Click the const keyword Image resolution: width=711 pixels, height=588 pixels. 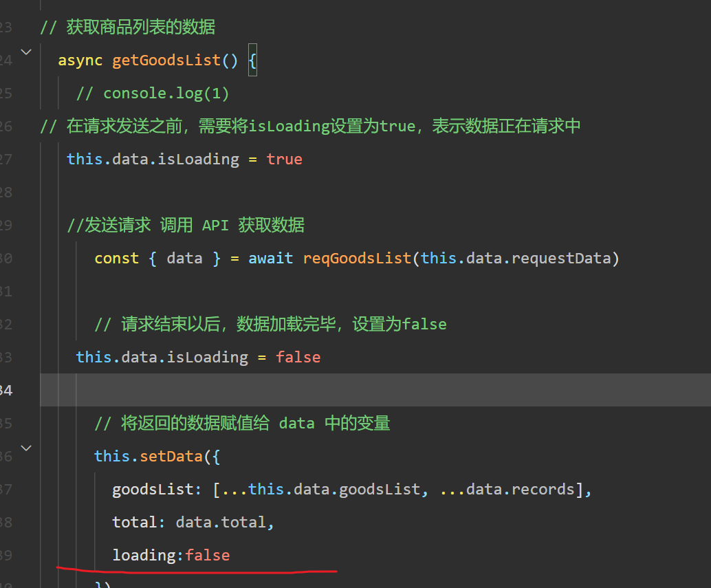point(117,259)
